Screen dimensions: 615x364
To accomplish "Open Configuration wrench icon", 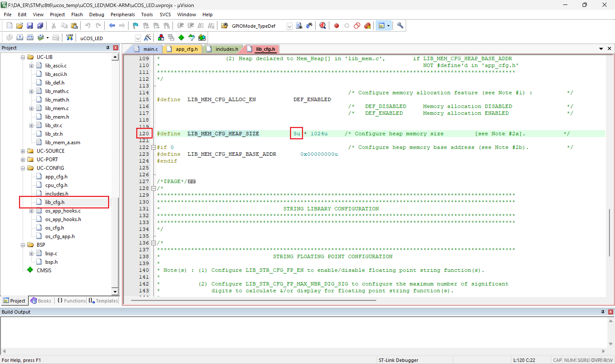I will tap(400, 26).
